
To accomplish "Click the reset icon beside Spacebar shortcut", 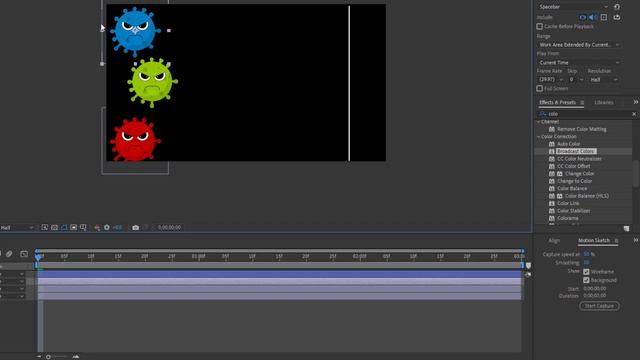I will click(617, 7).
